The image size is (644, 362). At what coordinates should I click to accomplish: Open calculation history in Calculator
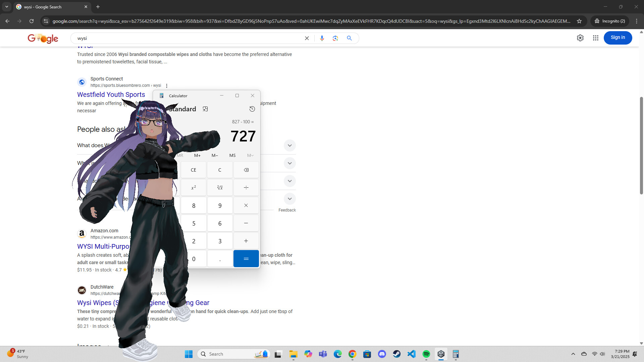coord(252,109)
